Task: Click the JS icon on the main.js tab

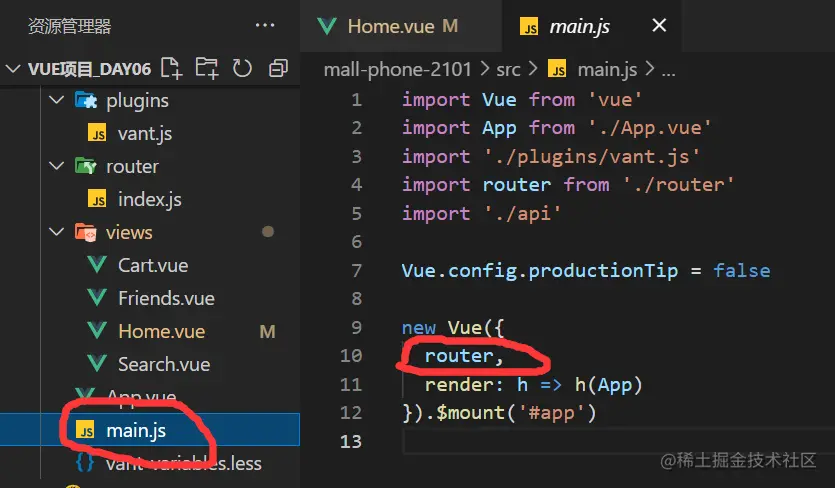Action: [x=529, y=26]
